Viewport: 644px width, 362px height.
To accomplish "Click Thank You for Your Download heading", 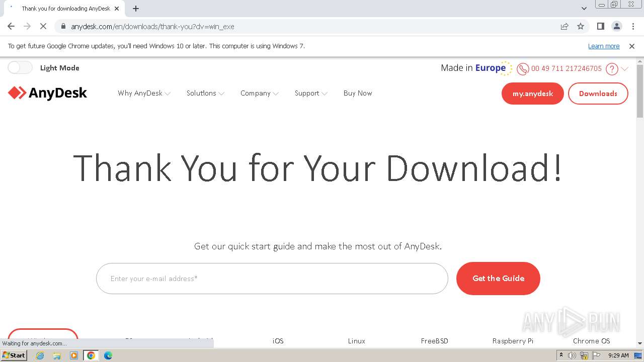I will click(x=318, y=167).
